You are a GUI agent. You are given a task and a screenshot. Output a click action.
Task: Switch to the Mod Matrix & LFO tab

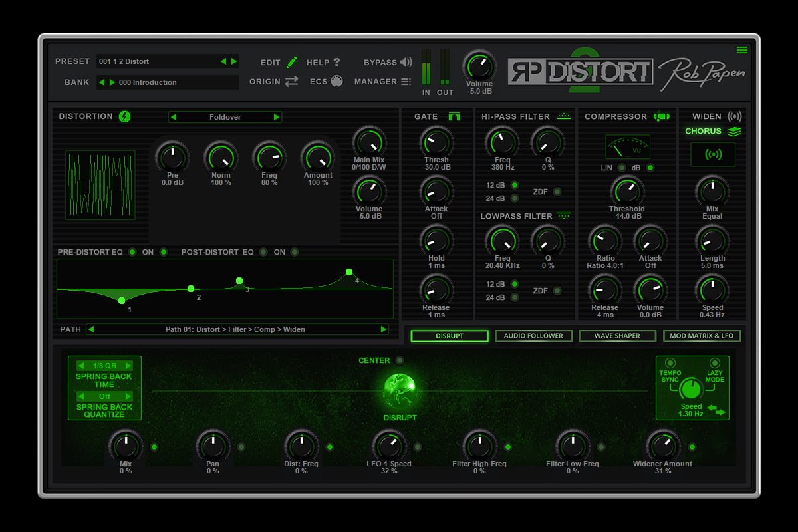(702, 336)
